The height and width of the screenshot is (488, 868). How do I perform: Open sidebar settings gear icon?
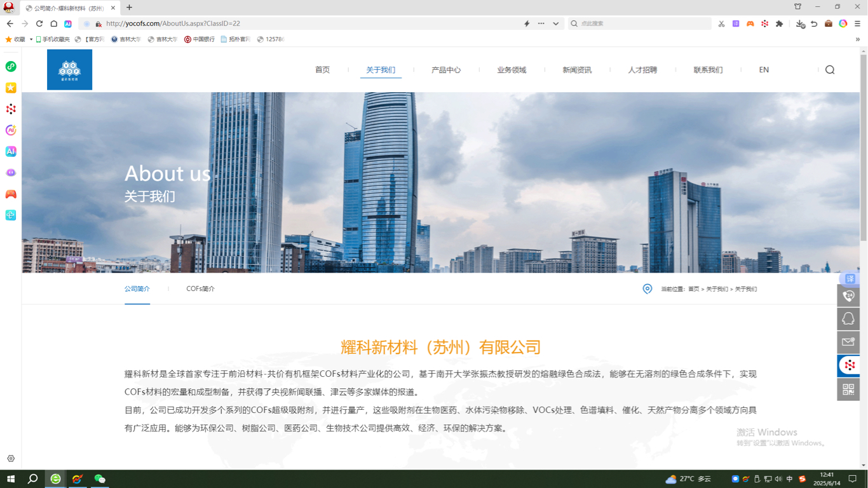click(11, 458)
